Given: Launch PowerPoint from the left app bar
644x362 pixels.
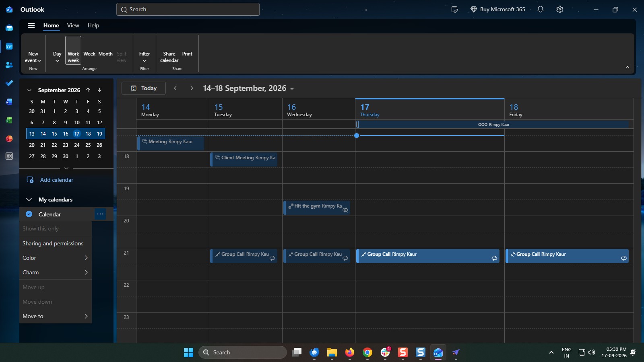Looking at the screenshot, I should tap(9, 139).
